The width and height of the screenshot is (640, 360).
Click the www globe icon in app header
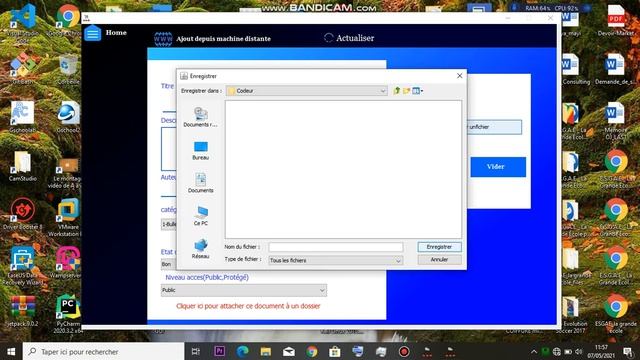163,39
